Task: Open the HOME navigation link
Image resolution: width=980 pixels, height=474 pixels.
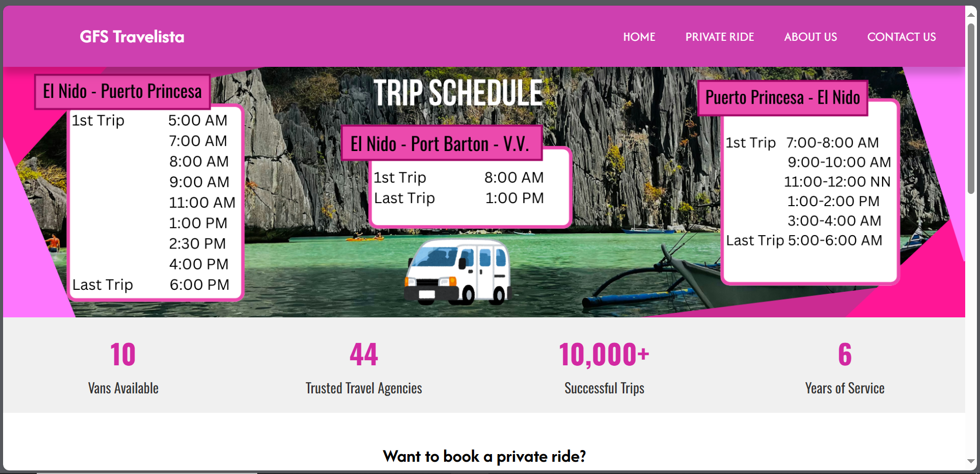Action: [639, 37]
